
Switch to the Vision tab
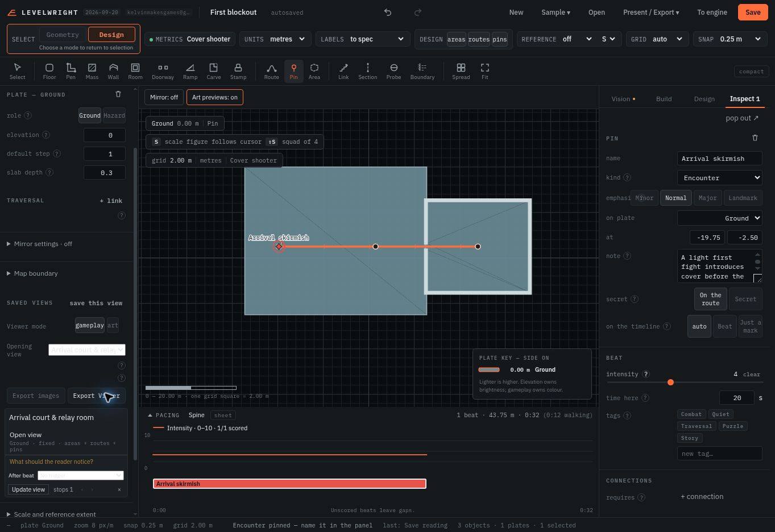tap(623, 99)
